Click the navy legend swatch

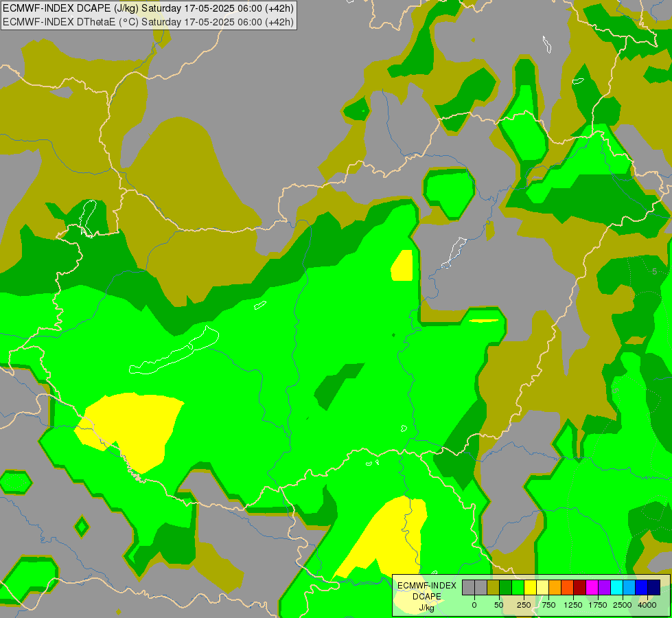tap(654, 587)
